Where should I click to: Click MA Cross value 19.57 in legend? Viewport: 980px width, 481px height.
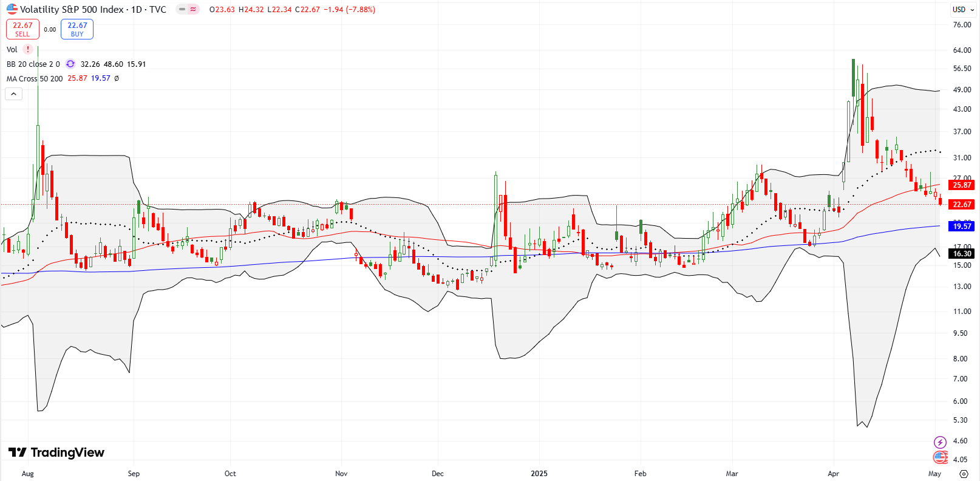[x=101, y=78]
